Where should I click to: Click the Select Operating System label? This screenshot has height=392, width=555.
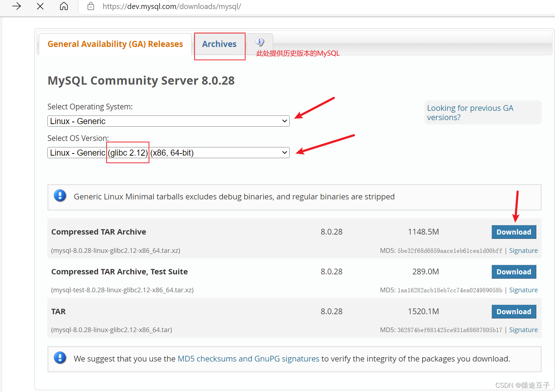[90, 107]
